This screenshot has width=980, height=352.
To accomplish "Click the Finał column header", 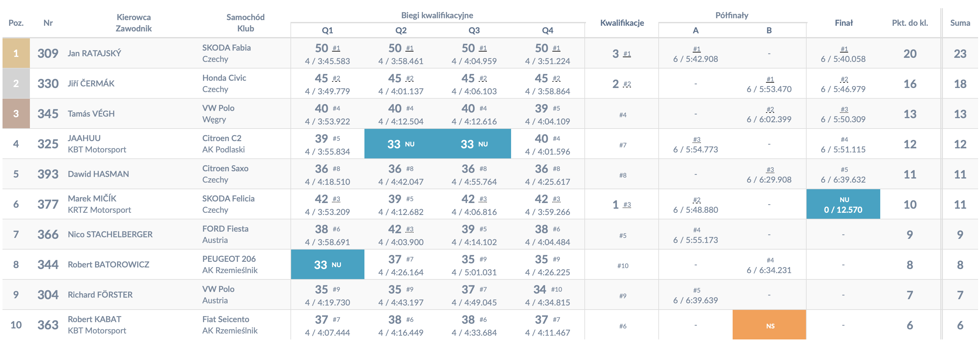I will 843,23.
